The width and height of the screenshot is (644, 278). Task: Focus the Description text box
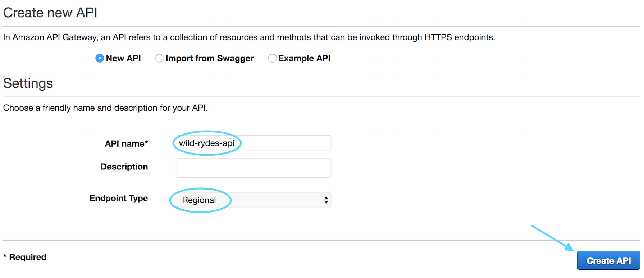[254, 168]
